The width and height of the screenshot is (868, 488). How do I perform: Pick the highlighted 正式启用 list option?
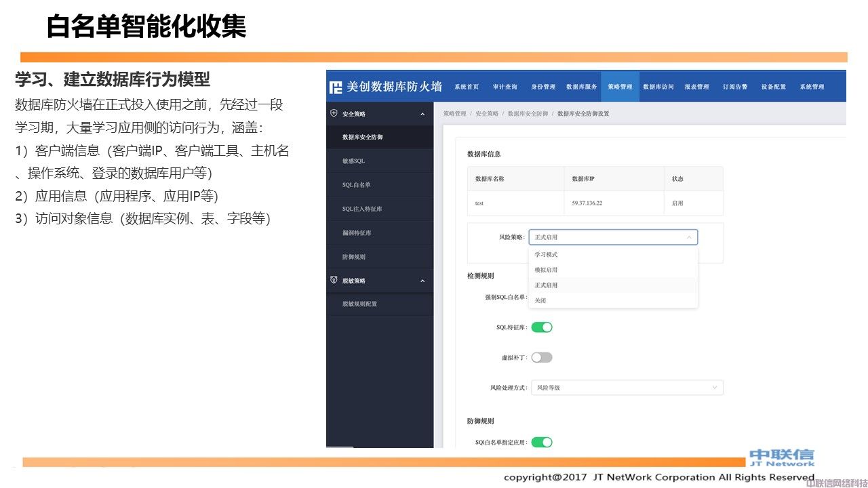point(613,285)
